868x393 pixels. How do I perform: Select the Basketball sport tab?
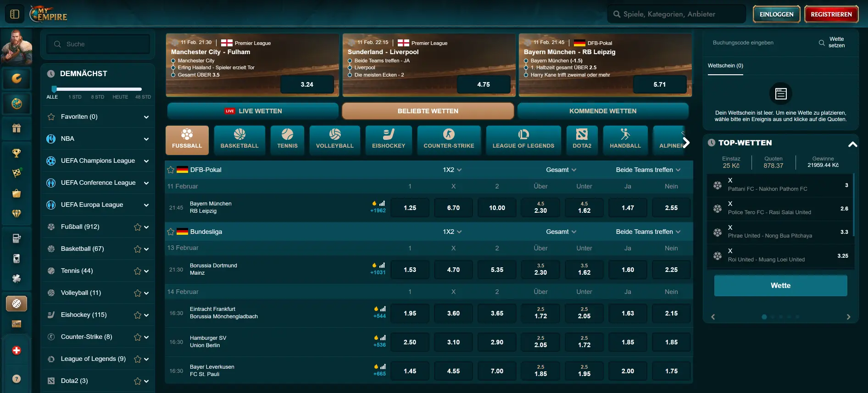239,140
